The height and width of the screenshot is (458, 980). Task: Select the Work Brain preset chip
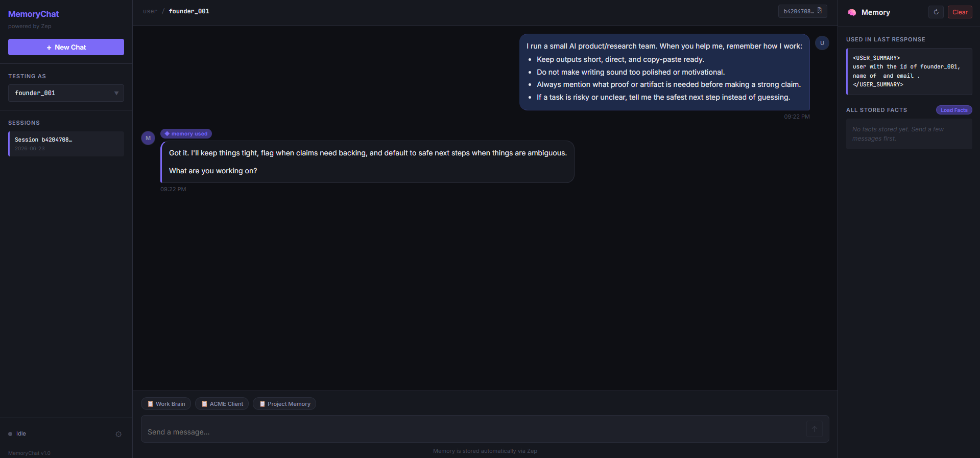point(166,404)
